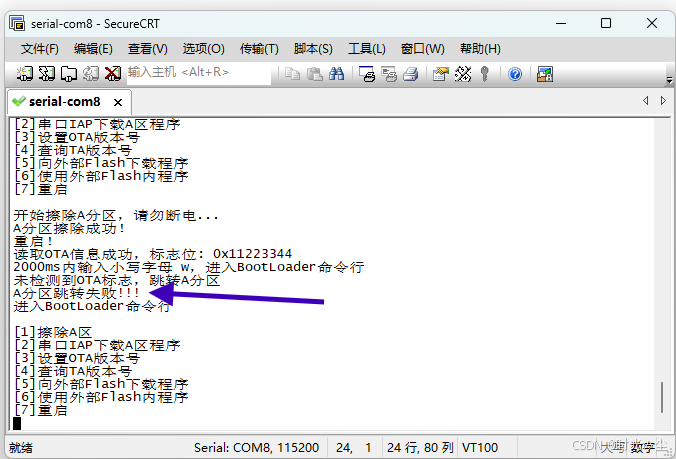Click the 'A分区擦除成功!' terminal line
The width and height of the screenshot is (676, 459).
click(x=69, y=228)
